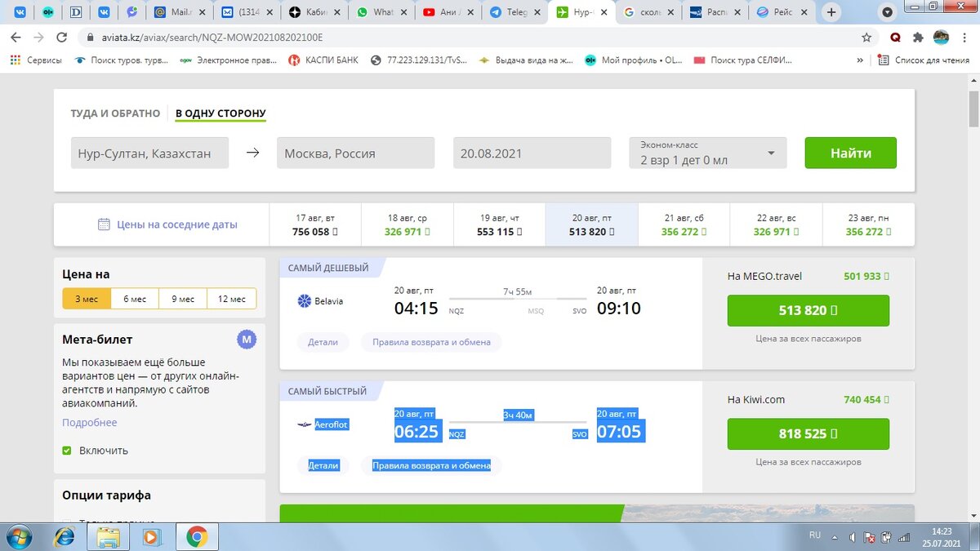
Task: Open refund and exchange rules for Belavia flight
Action: (431, 342)
